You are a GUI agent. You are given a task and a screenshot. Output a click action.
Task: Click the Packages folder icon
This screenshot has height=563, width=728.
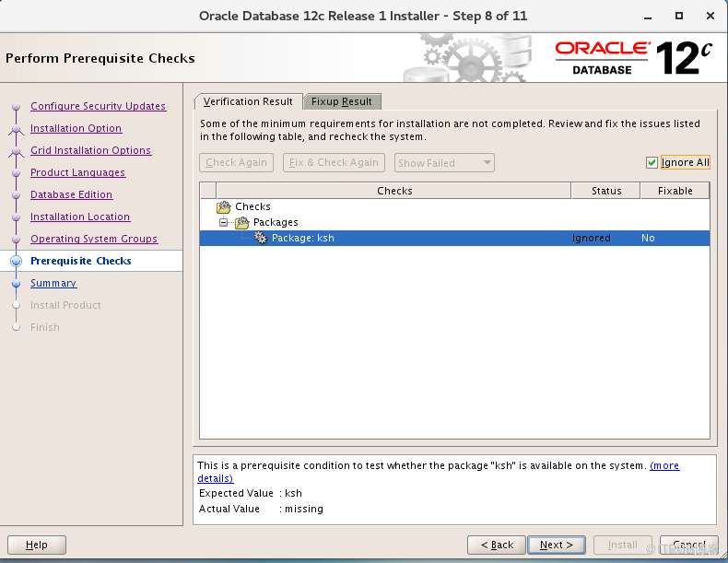[241, 223]
